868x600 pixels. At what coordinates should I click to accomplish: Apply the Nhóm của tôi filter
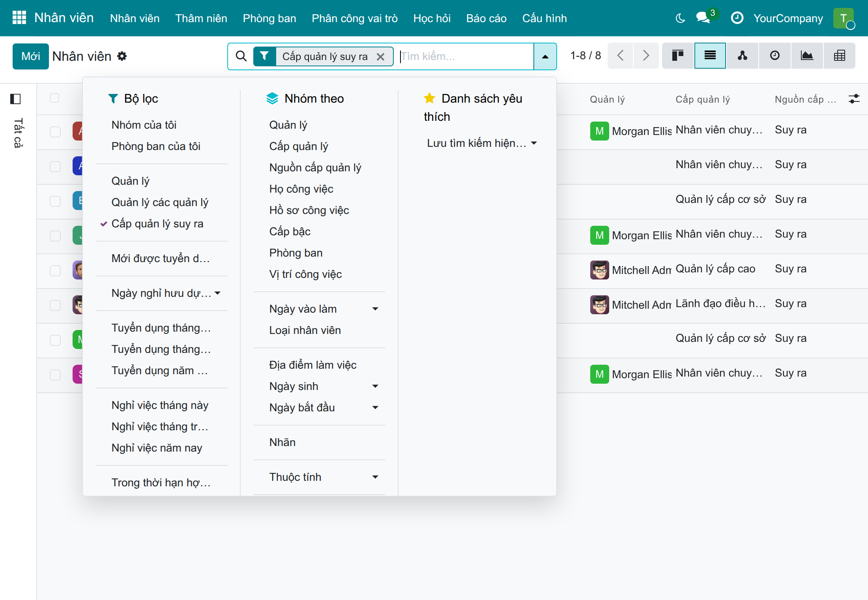click(144, 125)
